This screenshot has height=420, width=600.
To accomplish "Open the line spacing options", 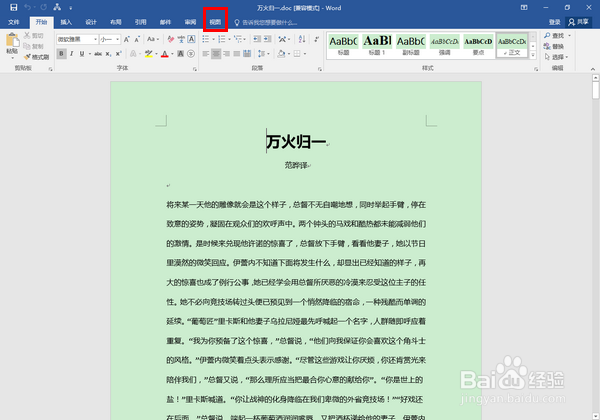I will coord(261,54).
